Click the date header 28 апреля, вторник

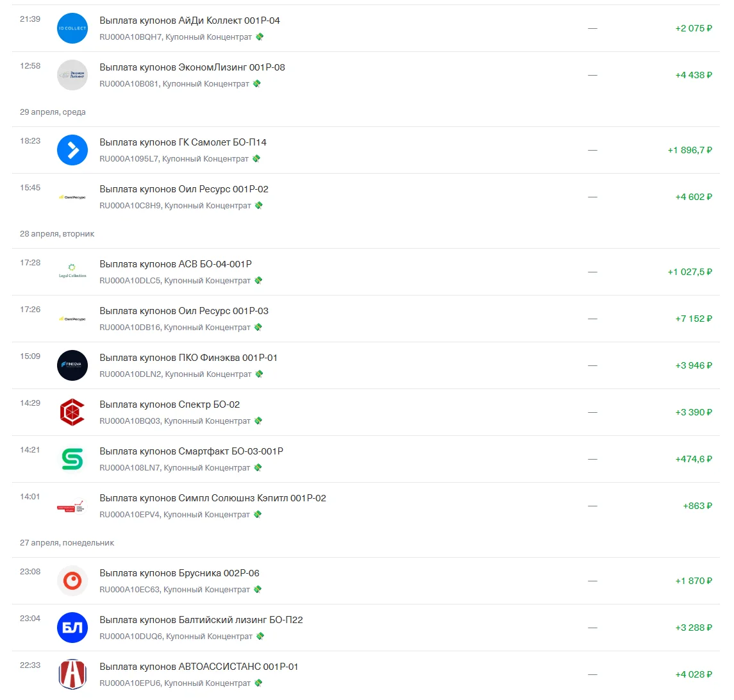pyautogui.click(x=56, y=233)
